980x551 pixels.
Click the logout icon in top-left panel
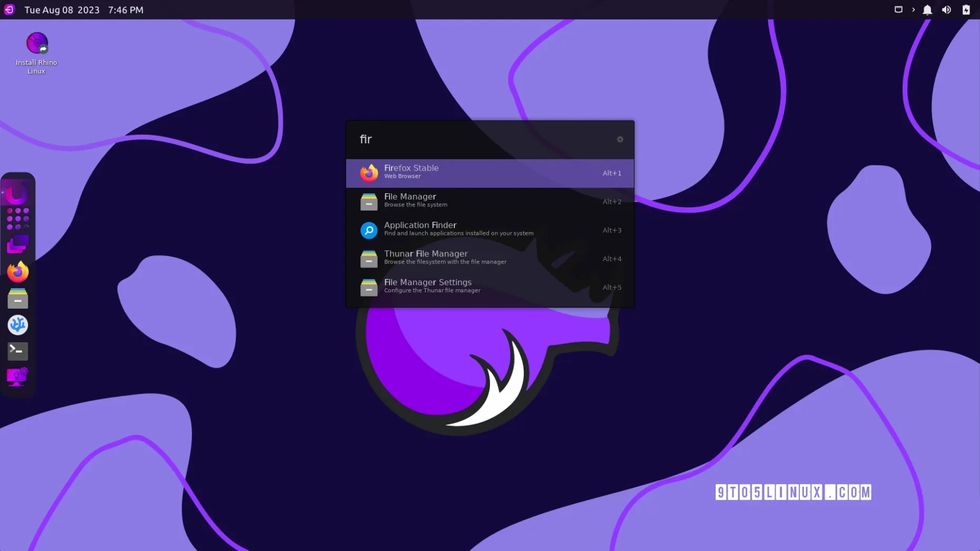coord(9,9)
